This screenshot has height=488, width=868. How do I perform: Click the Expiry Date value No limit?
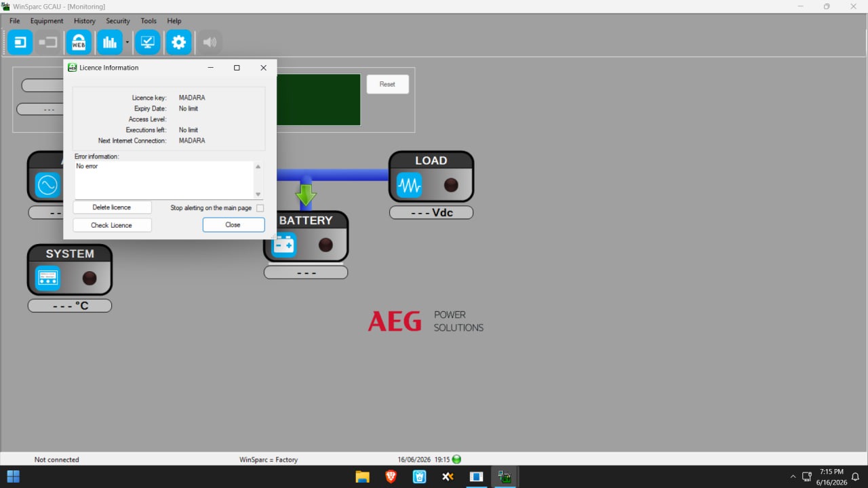click(189, 108)
